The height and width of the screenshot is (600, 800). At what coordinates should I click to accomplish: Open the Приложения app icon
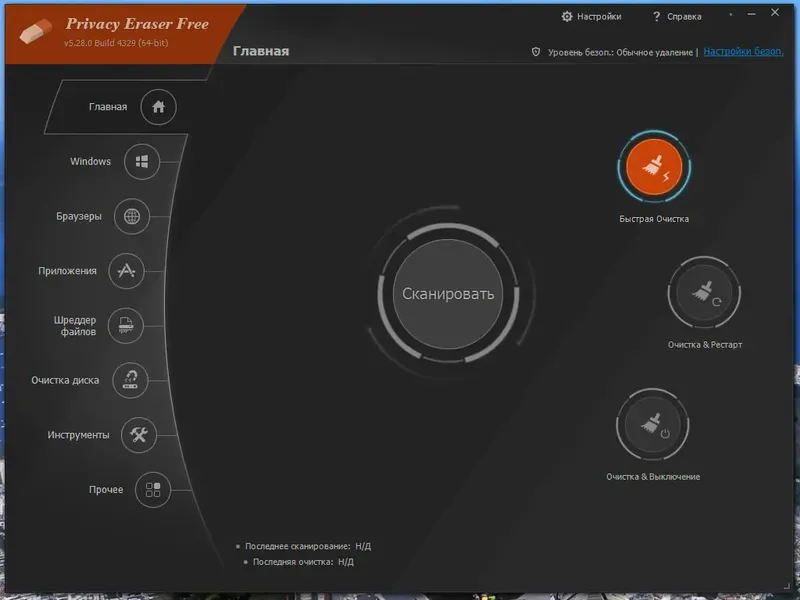(126, 271)
